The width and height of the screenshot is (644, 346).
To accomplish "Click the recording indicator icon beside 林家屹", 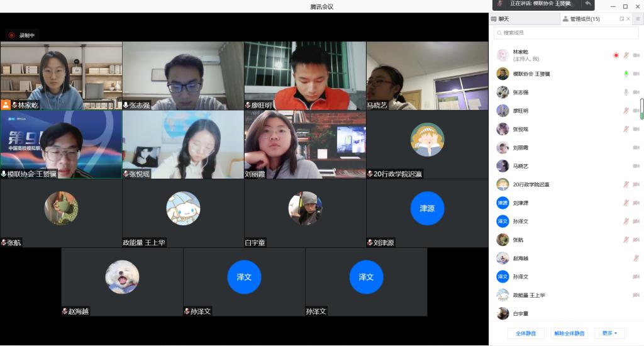I will click(616, 55).
